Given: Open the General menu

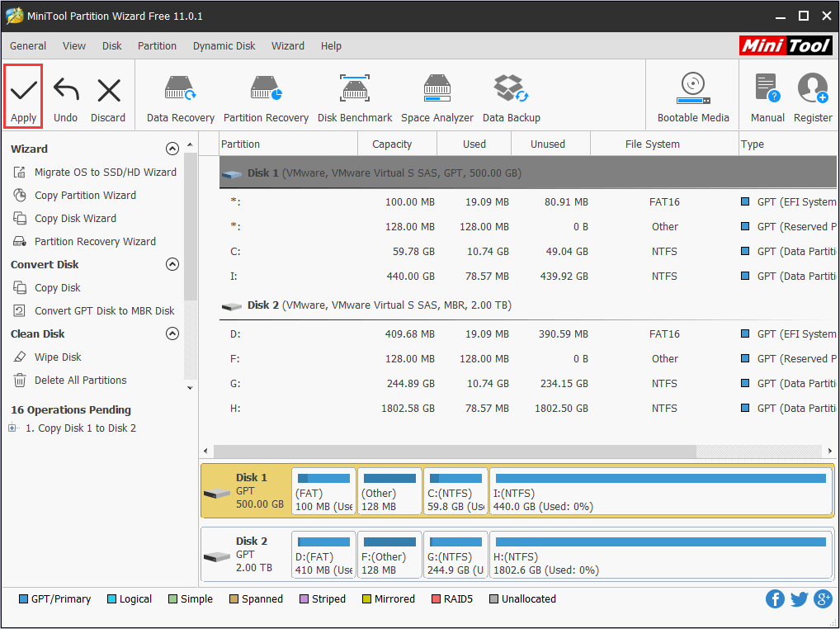Looking at the screenshot, I should [x=28, y=46].
